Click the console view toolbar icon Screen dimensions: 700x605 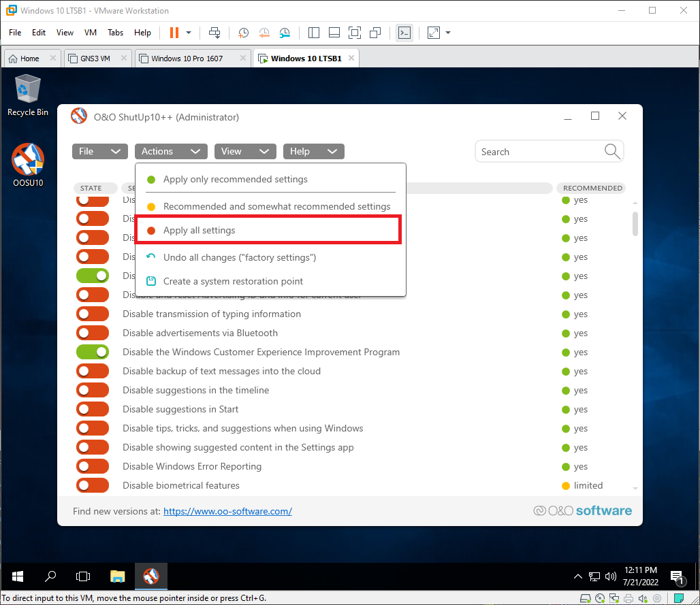404,33
